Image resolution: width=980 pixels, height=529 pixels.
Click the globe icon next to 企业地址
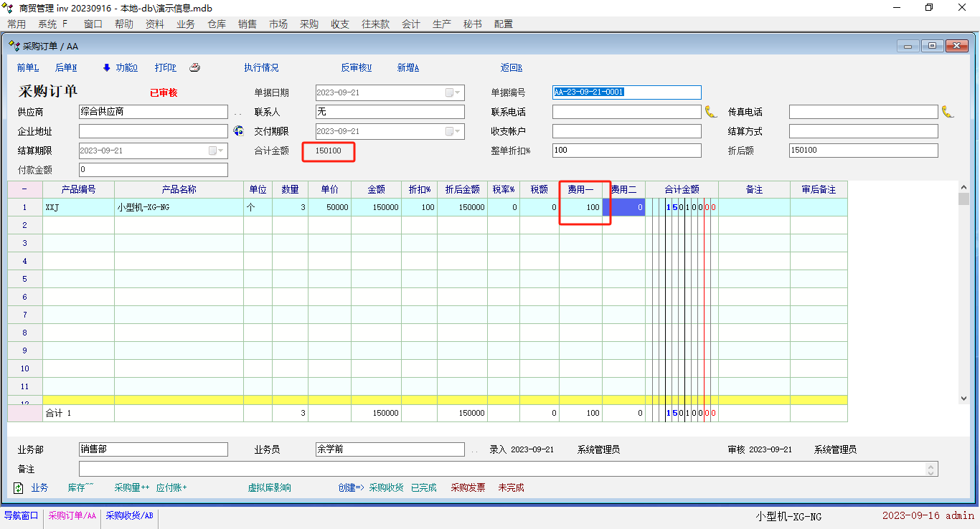[x=239, y=131]
